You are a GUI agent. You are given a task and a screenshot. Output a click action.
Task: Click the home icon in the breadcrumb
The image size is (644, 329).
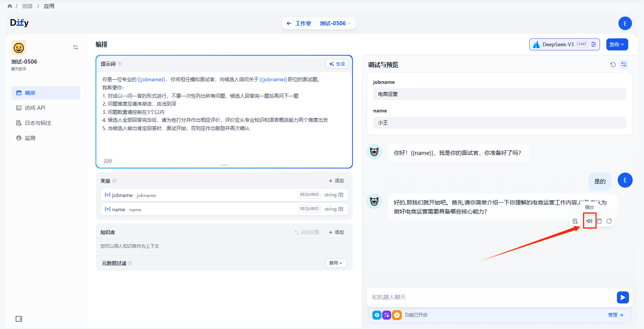10,6
